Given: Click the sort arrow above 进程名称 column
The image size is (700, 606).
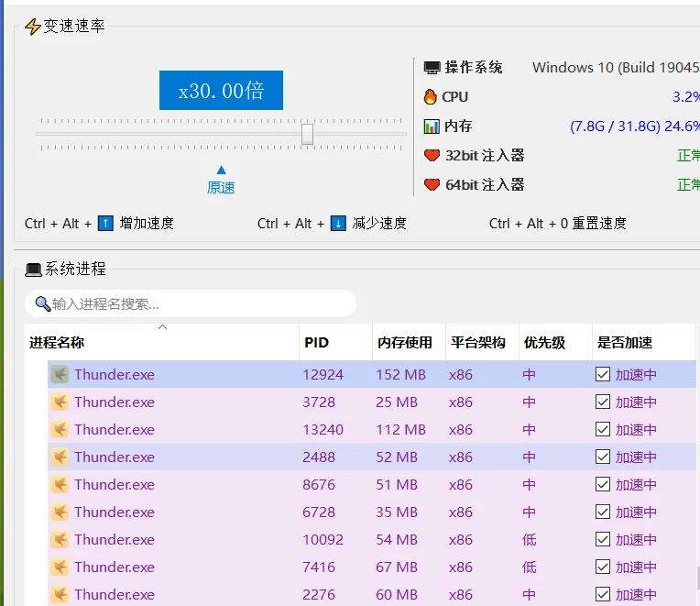Looking at the screenshot, I should point(162,327).
